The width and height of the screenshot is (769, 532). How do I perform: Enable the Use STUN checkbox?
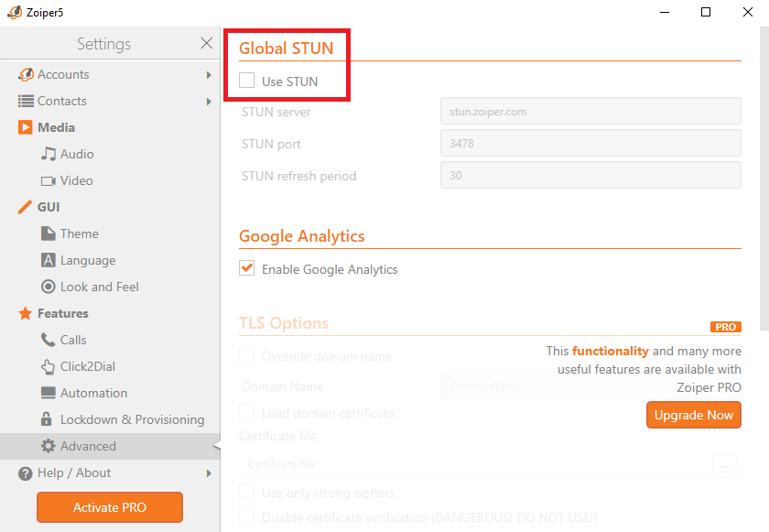coord(247,81)
